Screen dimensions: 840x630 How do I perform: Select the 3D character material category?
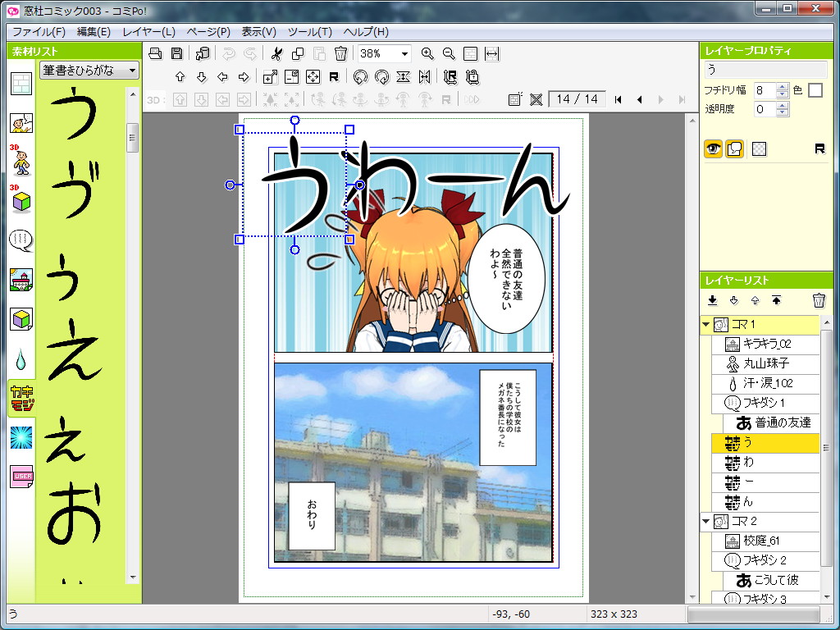(x=21, y=160)
